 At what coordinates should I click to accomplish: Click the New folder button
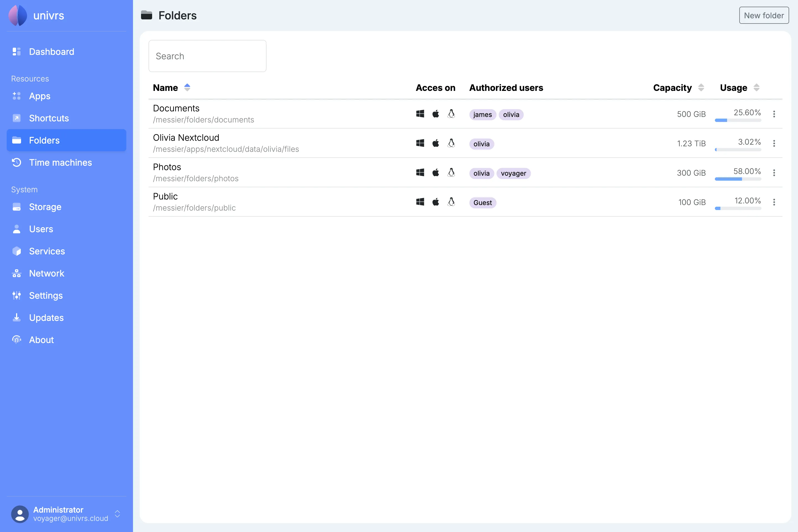(x=764, y=15)
